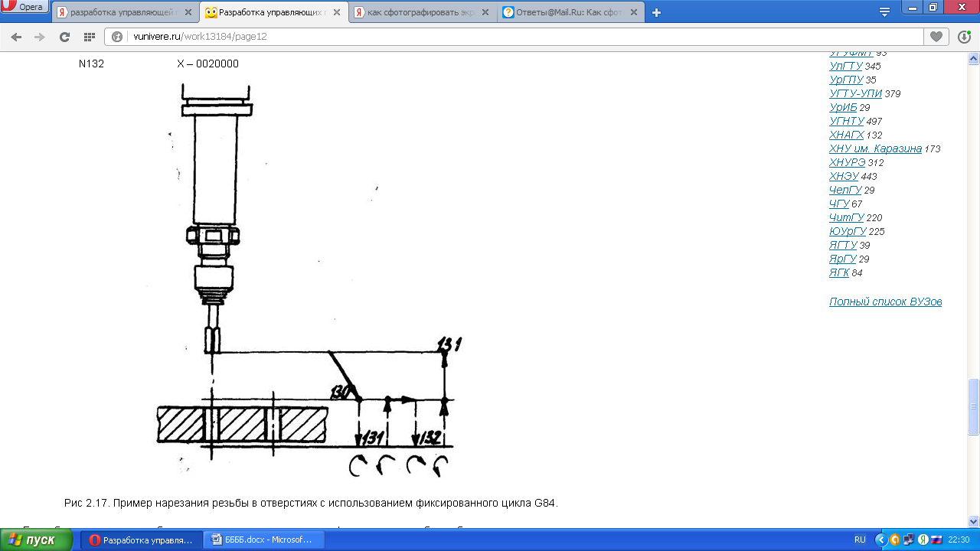Add page to bookmarks with heart icon
Image resolution: width=980 pixels, height=551 pixels.
935,37
